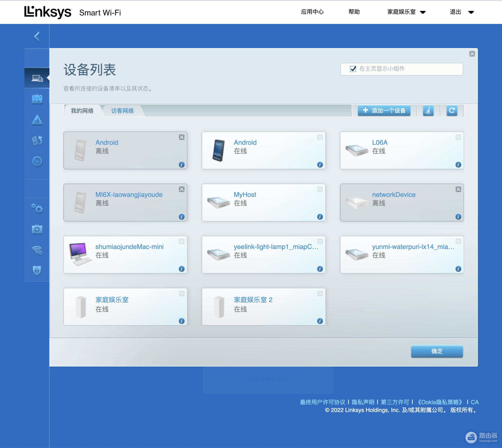Click the MyHost device name

[245, 195]
